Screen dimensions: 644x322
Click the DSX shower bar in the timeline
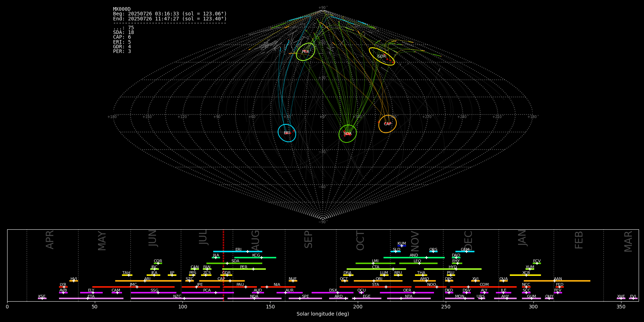(332, 293)
